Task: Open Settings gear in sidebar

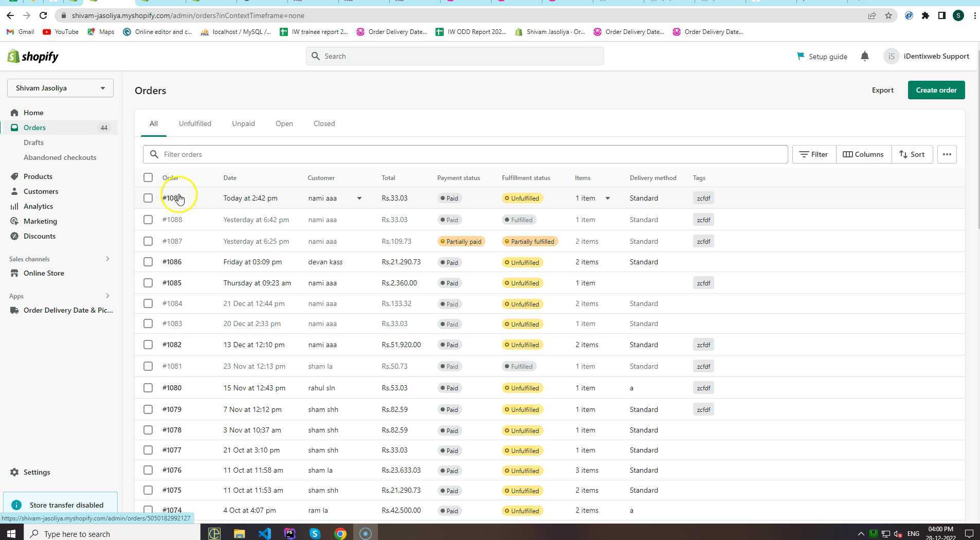Action: pos(14,472)
